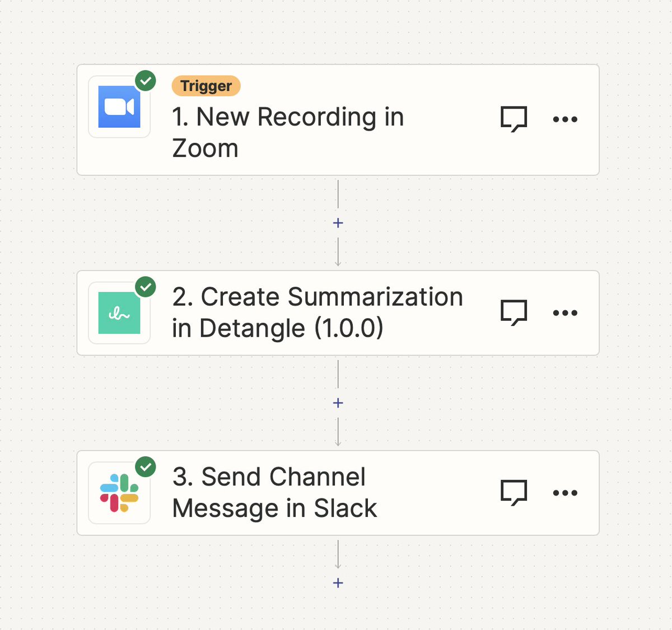Add a step between Detangle and Slack
The image size is (672, 630).
[x=338, y=403]
